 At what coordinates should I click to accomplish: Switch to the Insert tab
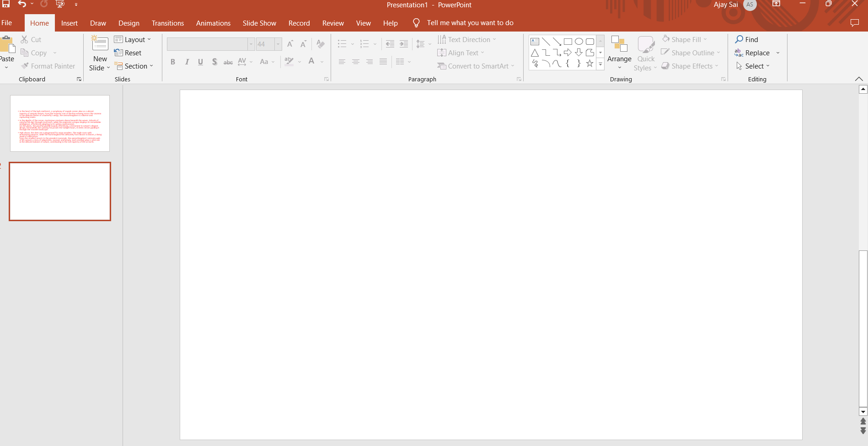coord(70,23)
